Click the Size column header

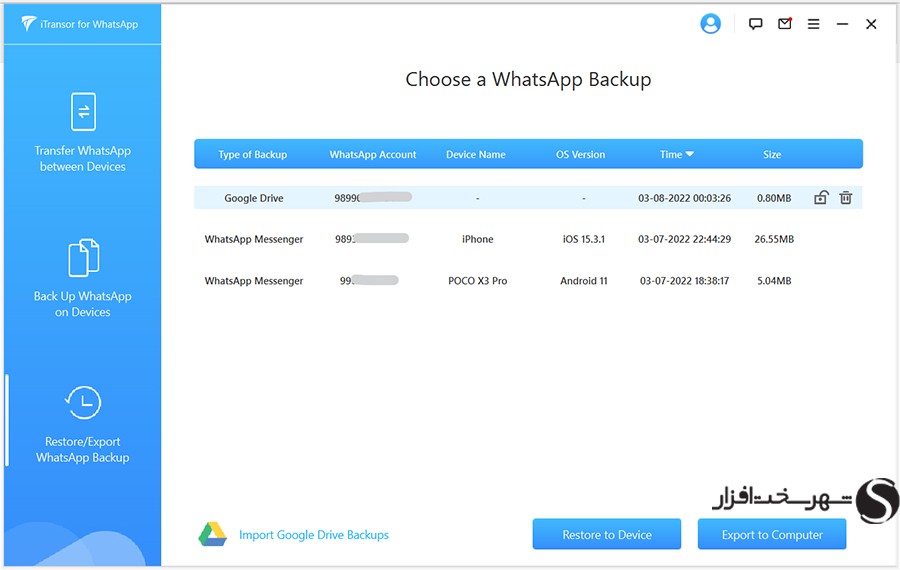pyautogui.click(x=772, y=154)
